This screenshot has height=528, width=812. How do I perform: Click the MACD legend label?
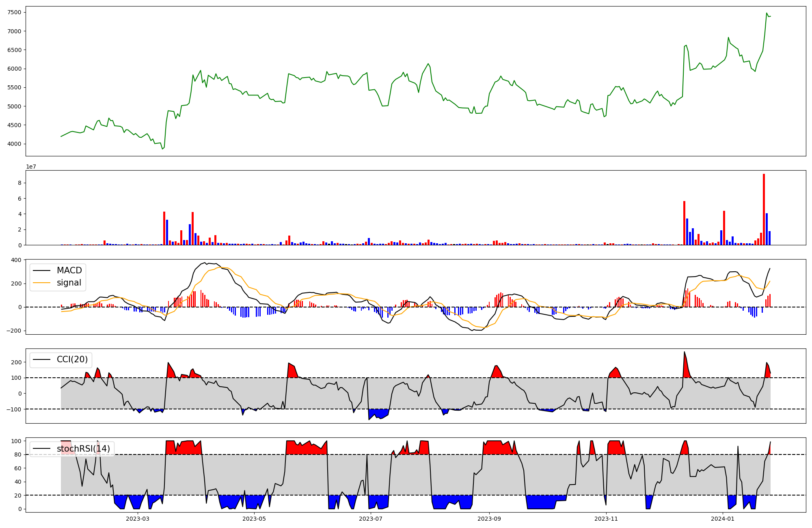click(69, 270)
